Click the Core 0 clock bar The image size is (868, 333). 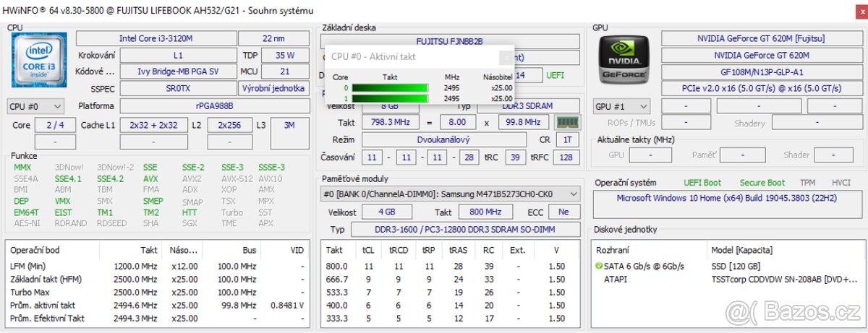[x=390, y=88]
